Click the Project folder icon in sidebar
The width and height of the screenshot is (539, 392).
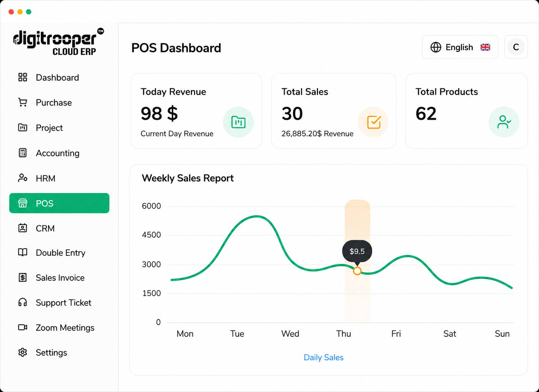click(x=23, y=127)
